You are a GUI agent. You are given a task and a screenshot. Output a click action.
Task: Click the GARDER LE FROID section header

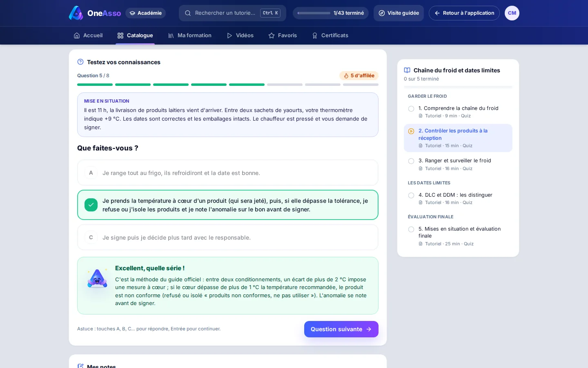click(x=428, y=96)
